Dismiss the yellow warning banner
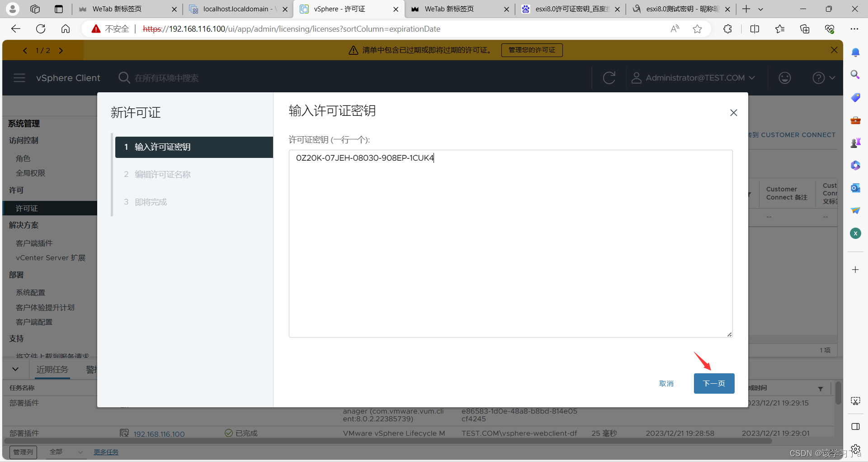This screenshot has height=462, width=868. [x=834, y=50]
